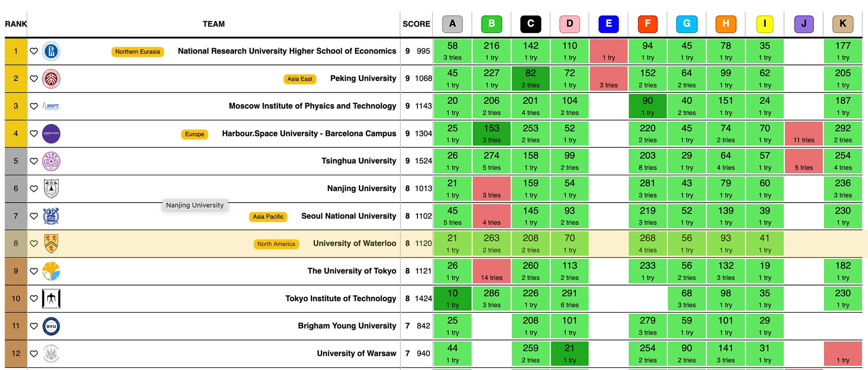Viewport: 868px width, 370px height.
Task: Click the Asia East region tag
Action: click(300, 79)
